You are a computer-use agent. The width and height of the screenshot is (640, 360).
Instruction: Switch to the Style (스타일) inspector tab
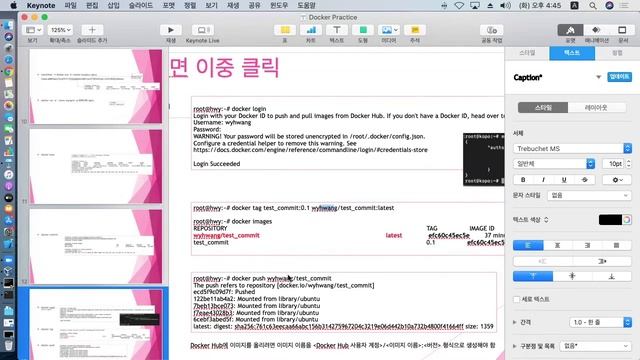[x=527, y=53]
